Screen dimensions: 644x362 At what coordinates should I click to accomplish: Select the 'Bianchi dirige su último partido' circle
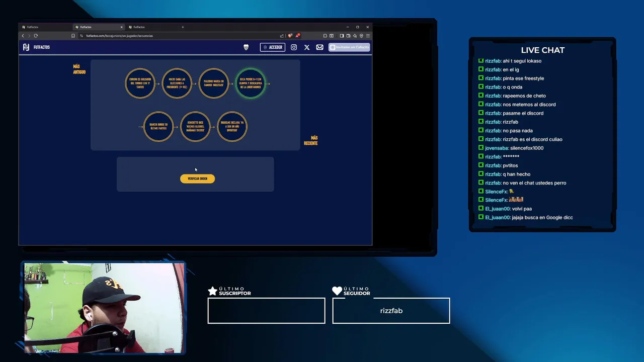pyautogui.click(x=158, y=127)
